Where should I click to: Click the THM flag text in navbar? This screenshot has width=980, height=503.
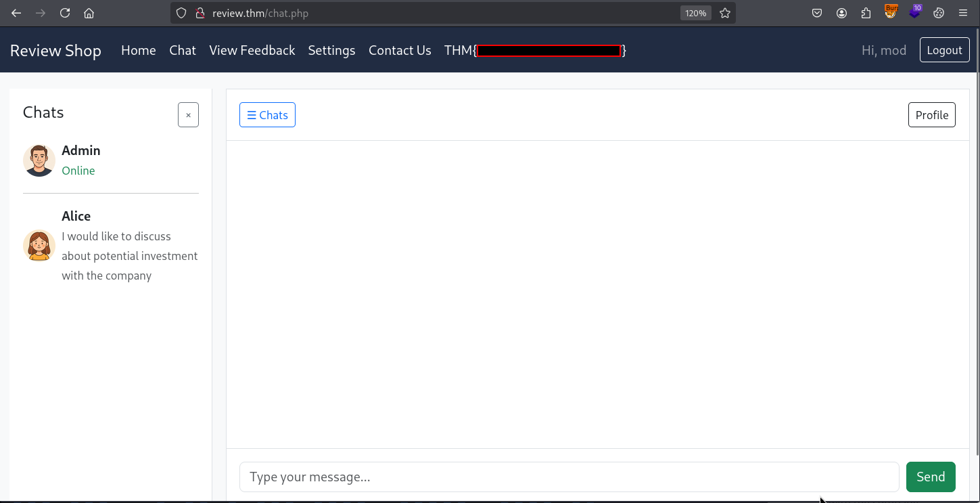tap(535, 50)
